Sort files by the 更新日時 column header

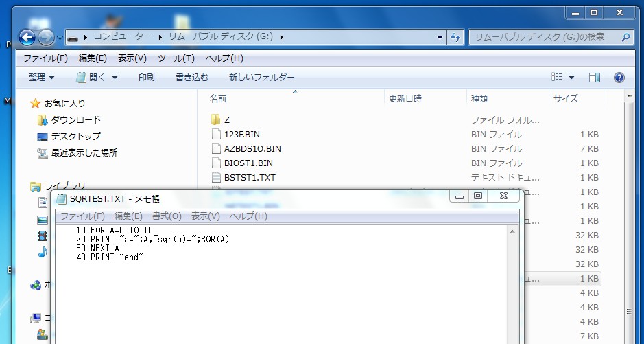[x=405, y=98]
